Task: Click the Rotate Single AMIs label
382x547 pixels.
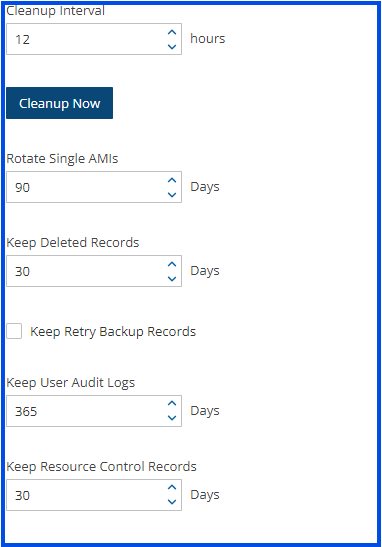Action: [62, 159]
